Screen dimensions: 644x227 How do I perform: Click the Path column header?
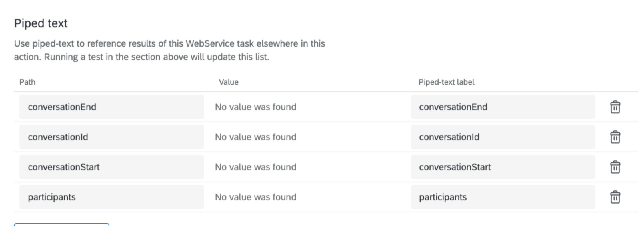[x=27, y=82]
